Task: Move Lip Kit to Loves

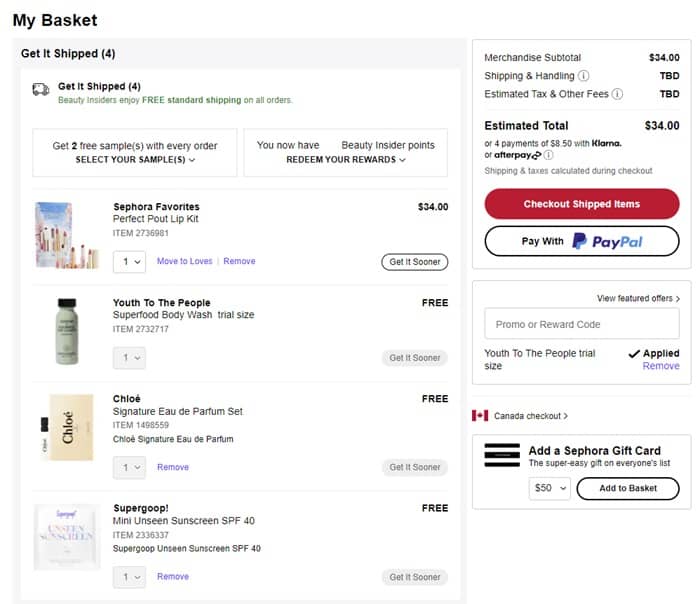Action: click(185, 261)
